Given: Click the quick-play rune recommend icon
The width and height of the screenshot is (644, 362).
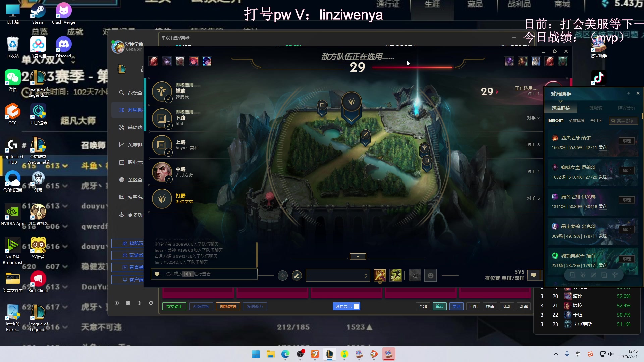Looking at the screenshot, I should [x=283, y=276].
